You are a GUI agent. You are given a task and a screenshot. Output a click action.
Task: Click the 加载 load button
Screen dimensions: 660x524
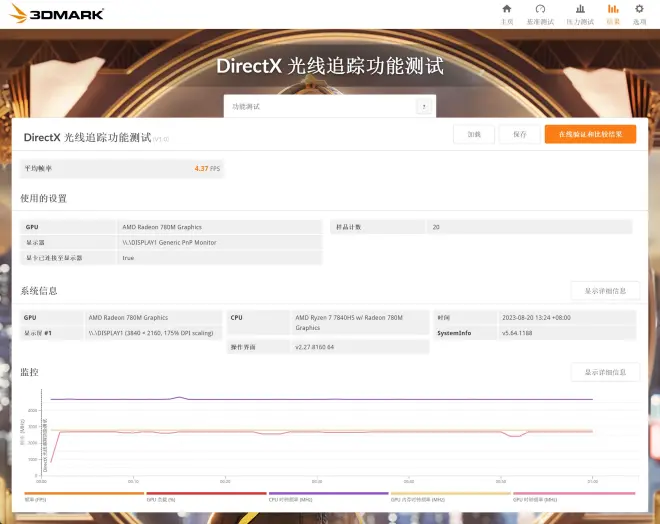click(x=474, y=134)
